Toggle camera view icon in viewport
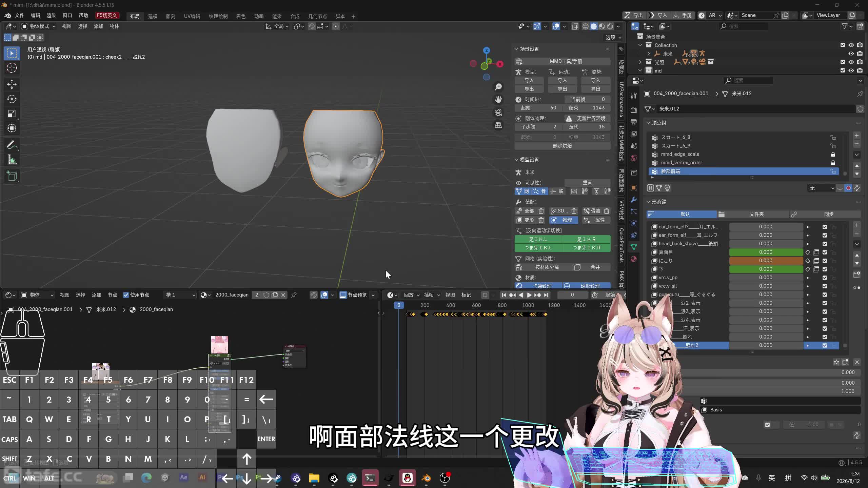The image size is (868, 488). point(498,113)
